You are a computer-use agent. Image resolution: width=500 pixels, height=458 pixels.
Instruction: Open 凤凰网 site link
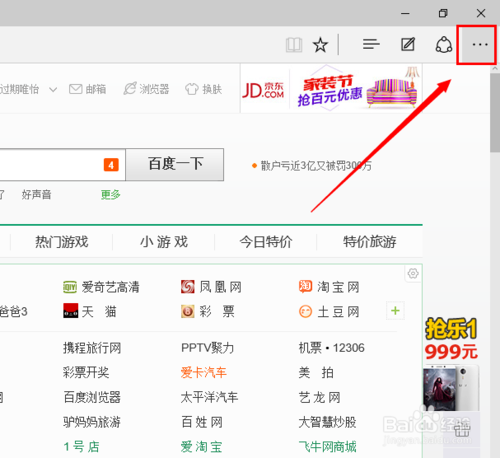(220, 287)
